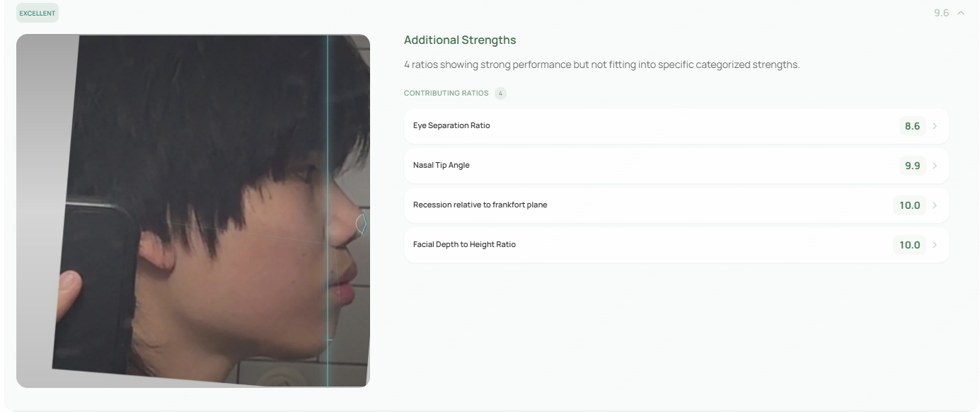Click the Recession row's 10.0 score
Image resolution: width=980 pixels, height=412 pixels.
point(909,205)
